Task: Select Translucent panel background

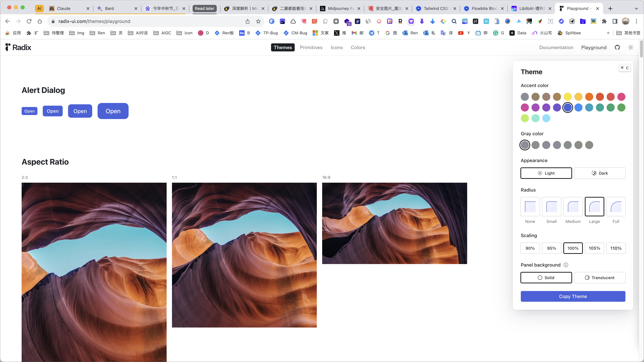Action: point(600,278)
